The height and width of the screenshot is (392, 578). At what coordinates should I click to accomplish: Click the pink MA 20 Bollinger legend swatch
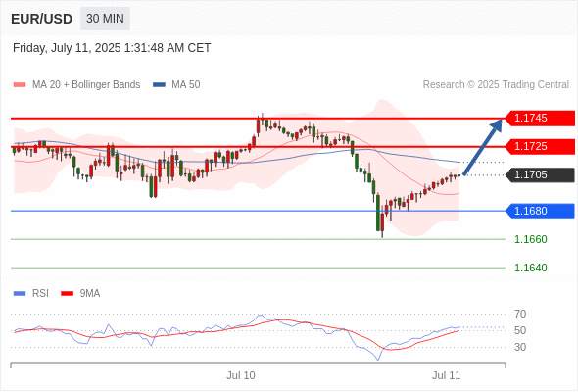coord(20,85)
